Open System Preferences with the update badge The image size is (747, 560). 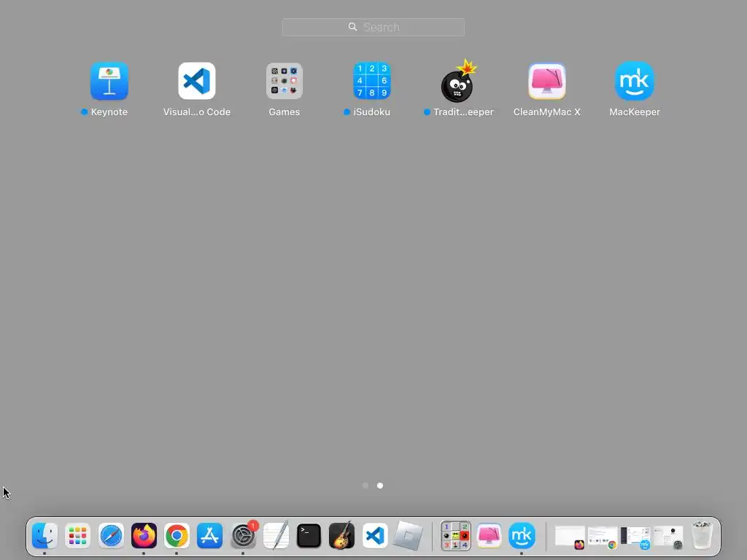(x=244, y=536)
